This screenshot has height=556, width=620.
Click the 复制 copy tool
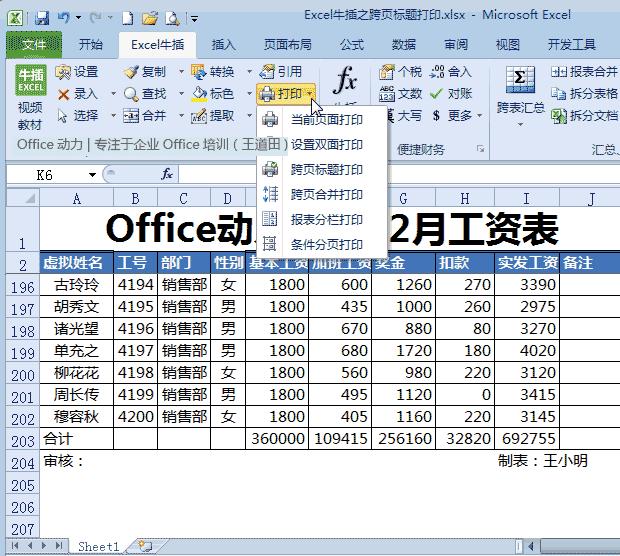pos(145,72)
